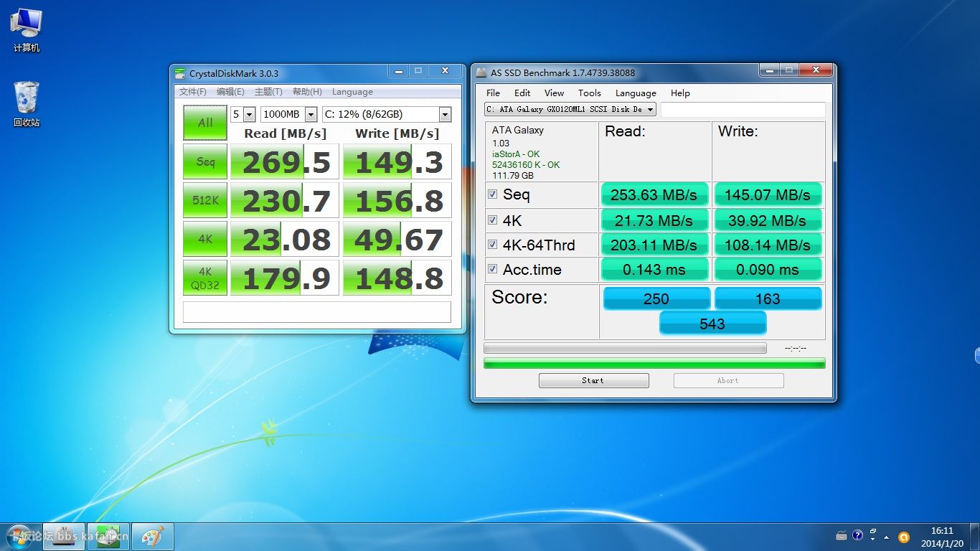Open the ATA Galaxy drive selector dropdown
The image size is (980, 551).
point(570,109)
